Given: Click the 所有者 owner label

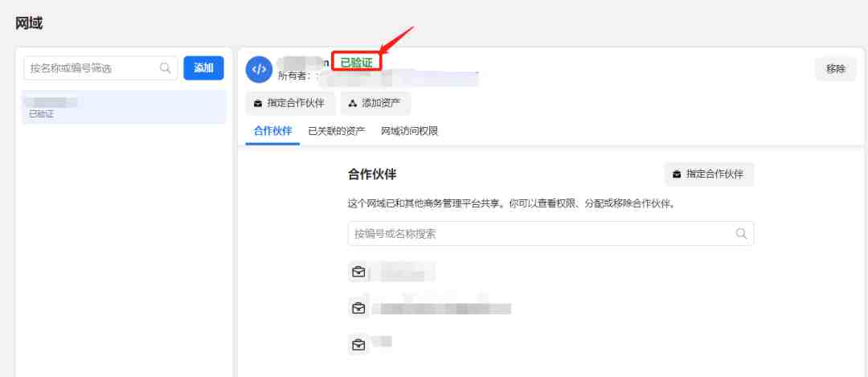Looking at the screenshot, I should (x=294, y=76).
